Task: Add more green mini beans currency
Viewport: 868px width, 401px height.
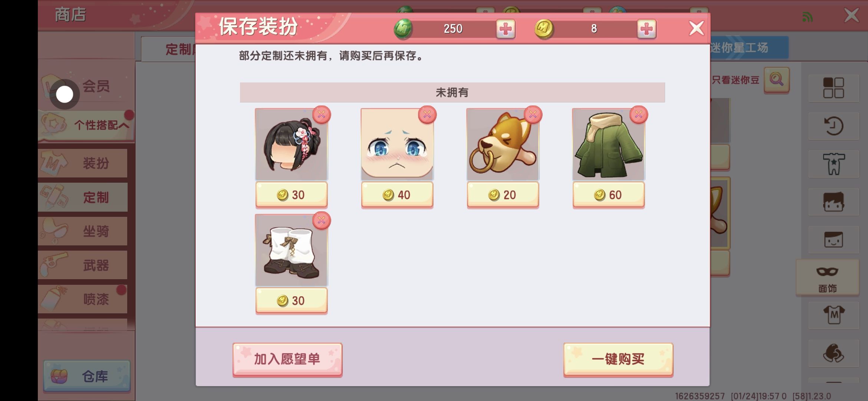Action: [x=506, y=29]
